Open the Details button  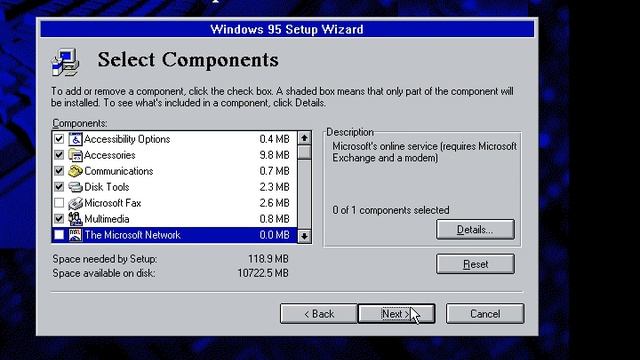click(x=475, y=229)
